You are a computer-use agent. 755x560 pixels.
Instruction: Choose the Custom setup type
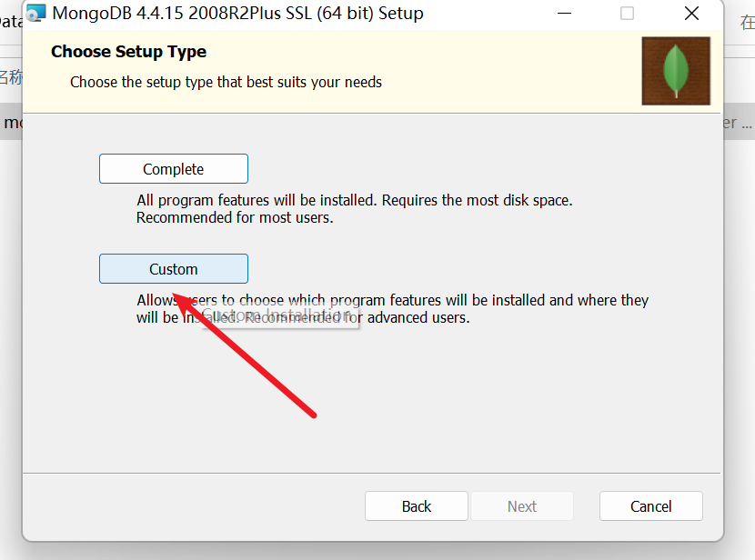[174, 269]
